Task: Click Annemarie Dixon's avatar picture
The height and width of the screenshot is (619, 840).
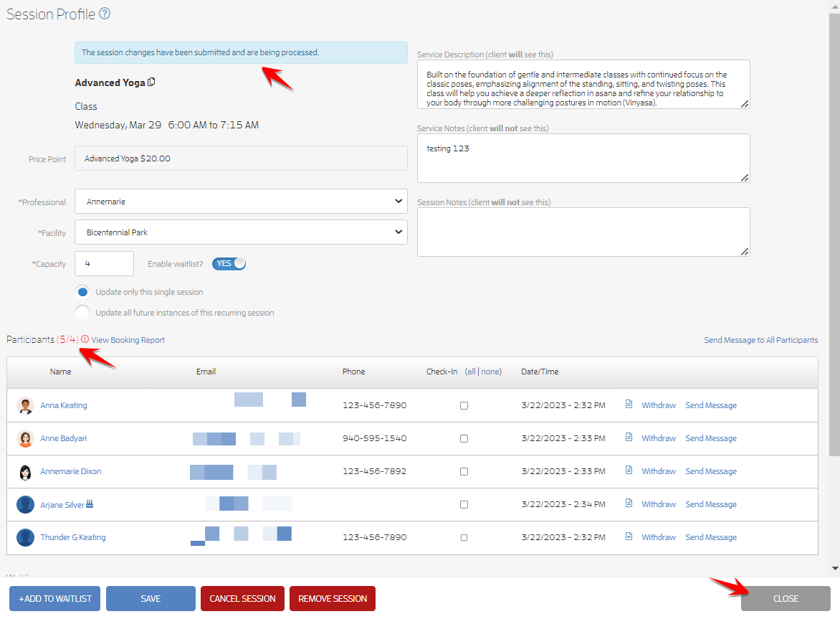Action: (x=25, y=472)
